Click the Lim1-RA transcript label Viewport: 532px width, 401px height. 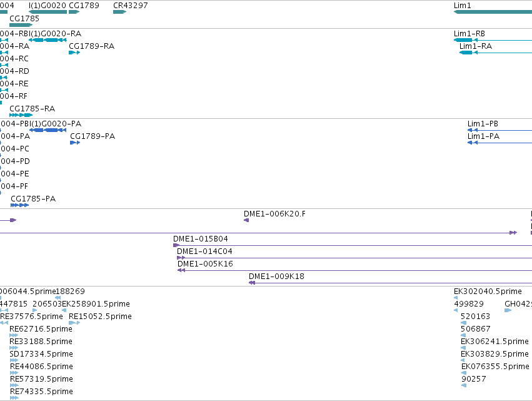[476, 46]
